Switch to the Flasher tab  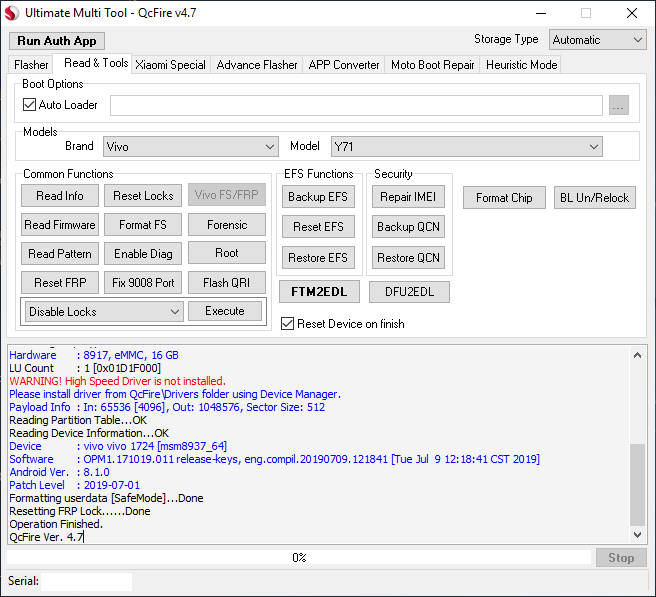point(31,65)
